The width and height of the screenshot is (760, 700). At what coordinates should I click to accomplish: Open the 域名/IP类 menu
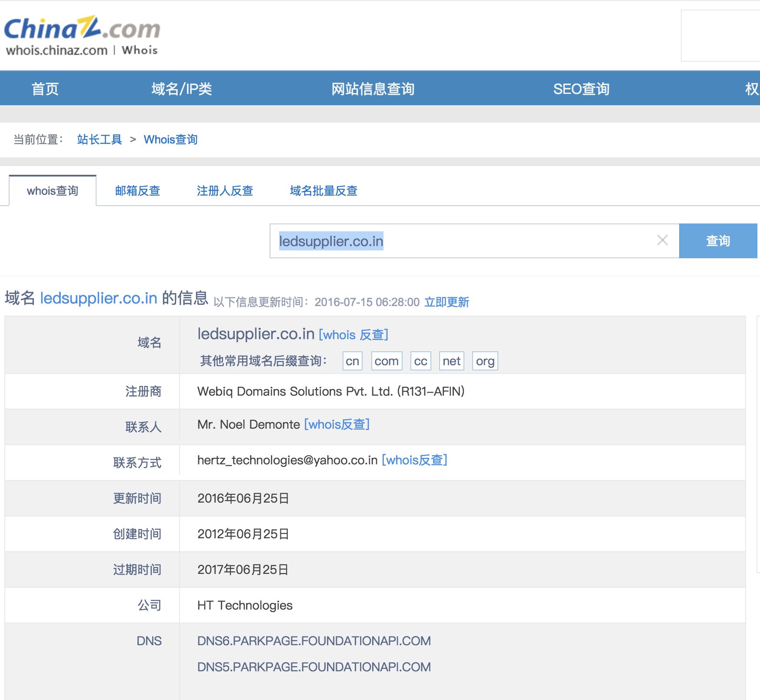[x=182, y=89]
